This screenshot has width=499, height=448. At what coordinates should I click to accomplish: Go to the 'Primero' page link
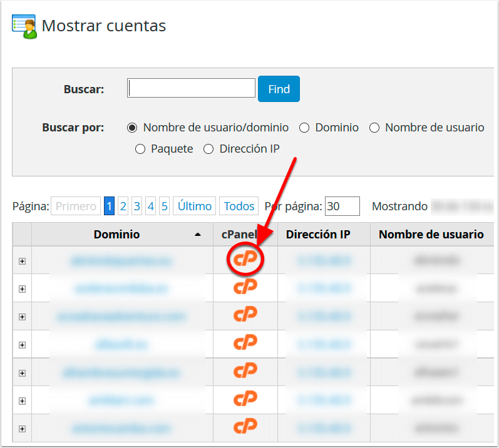[76, 206]
